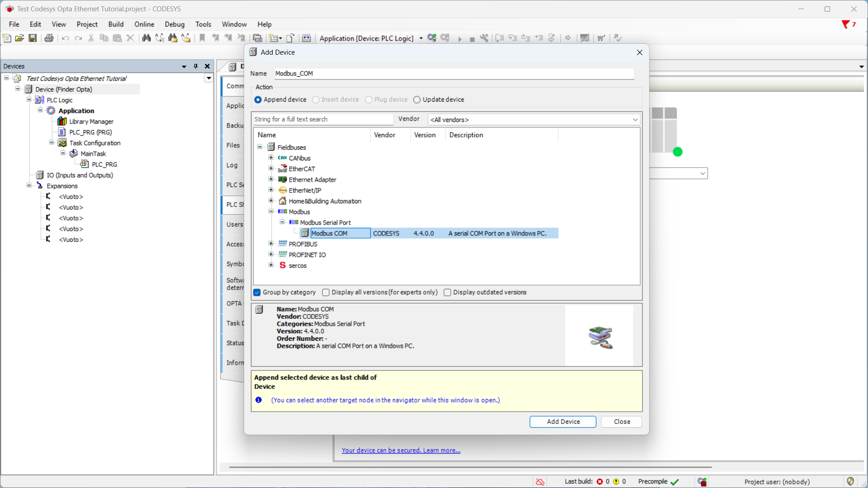Click the Open project folder icon
Viewport: 868px width, 488px height.
[x=19, y=38]
